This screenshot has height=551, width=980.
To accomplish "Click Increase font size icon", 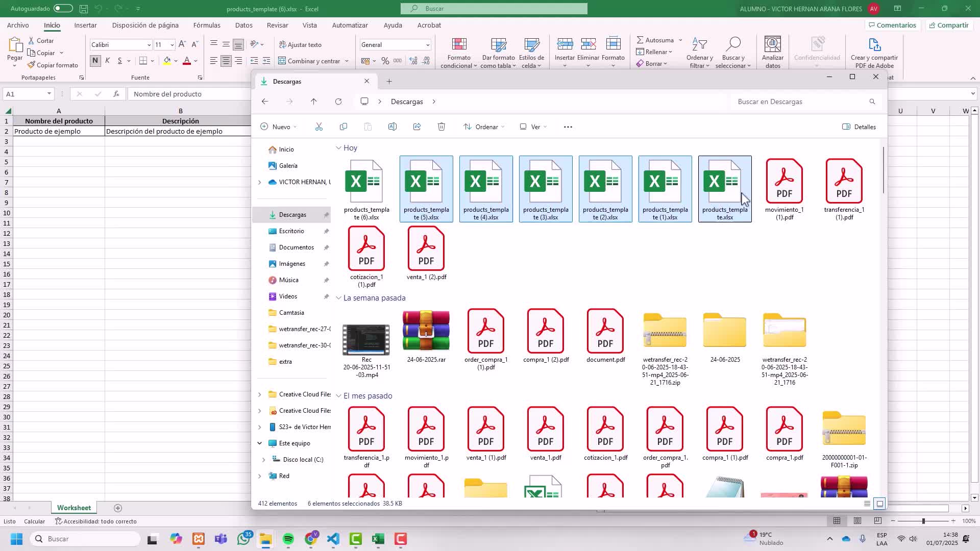I will [x=182, y=45].
